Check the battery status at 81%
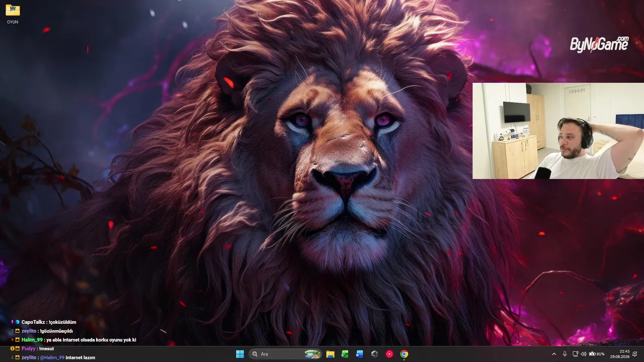The width and height of the screenshot is (644, 362). tap(597, 354)
